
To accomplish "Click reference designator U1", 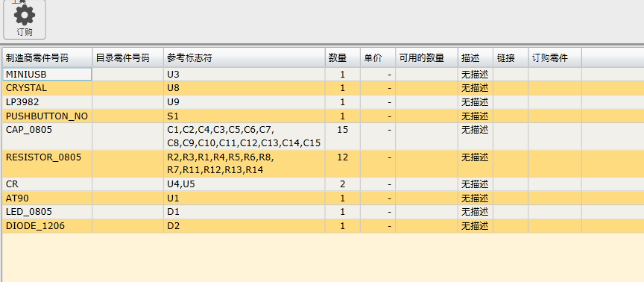I will pyautogui.click(x=174, y=198).
